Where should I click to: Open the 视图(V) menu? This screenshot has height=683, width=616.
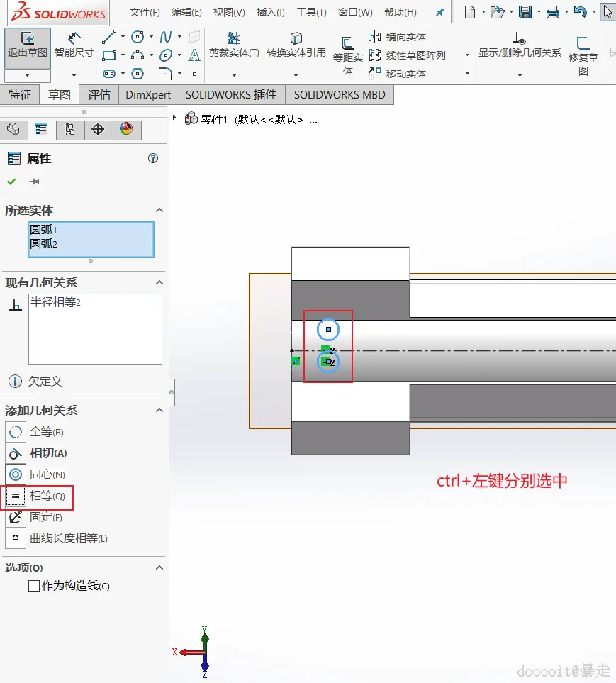tap(229, 12)
